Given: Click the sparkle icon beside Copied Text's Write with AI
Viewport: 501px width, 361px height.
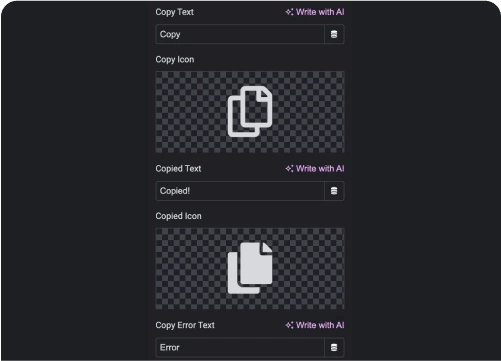Looking at the screenshot, I should click(289, 169).
